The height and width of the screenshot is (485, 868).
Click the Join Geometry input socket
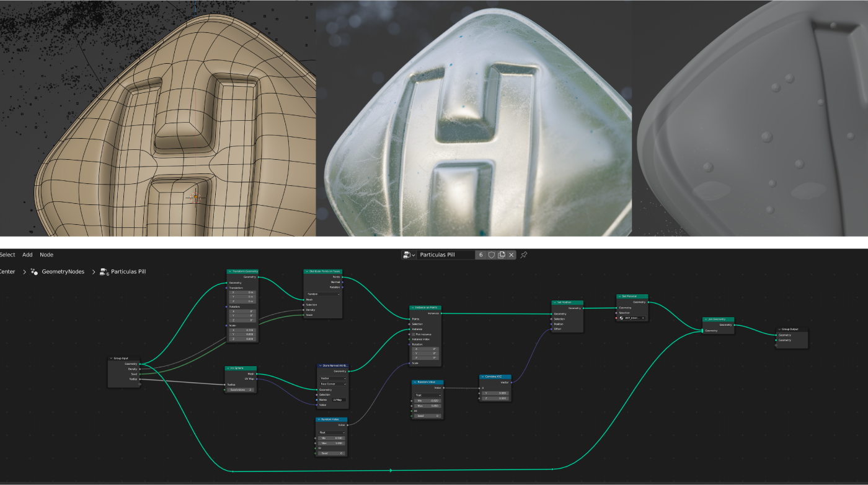[702, 331]
